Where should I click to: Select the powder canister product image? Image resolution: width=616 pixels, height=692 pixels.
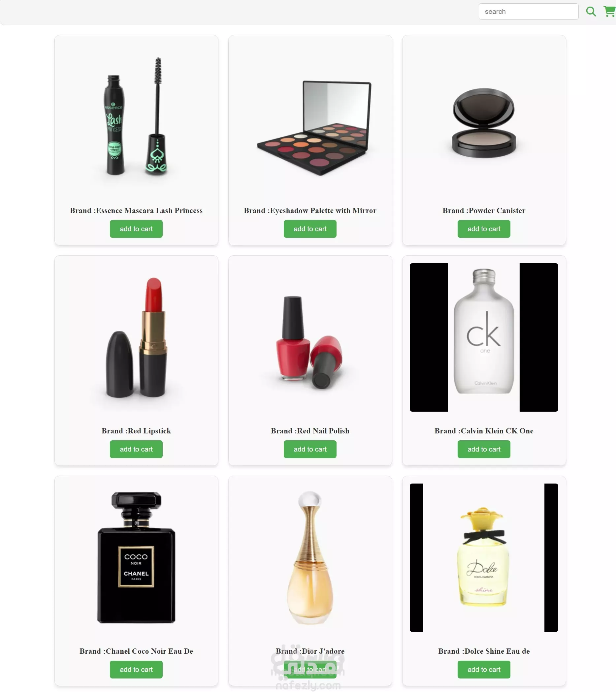tap(484, 117)
